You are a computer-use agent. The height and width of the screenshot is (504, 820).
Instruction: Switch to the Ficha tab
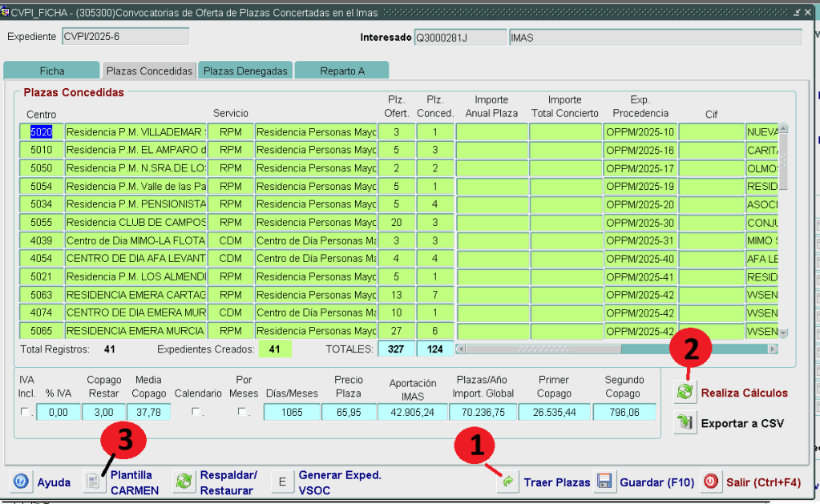coord(51,71)
